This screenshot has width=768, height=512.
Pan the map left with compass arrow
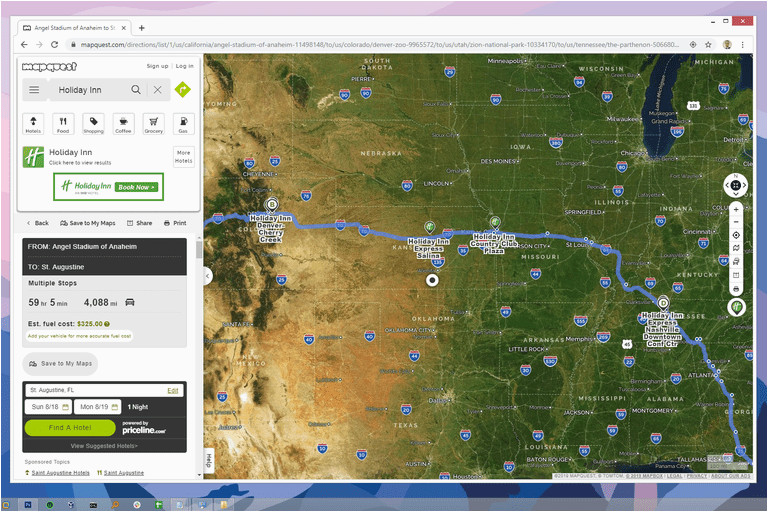[727, 185]
